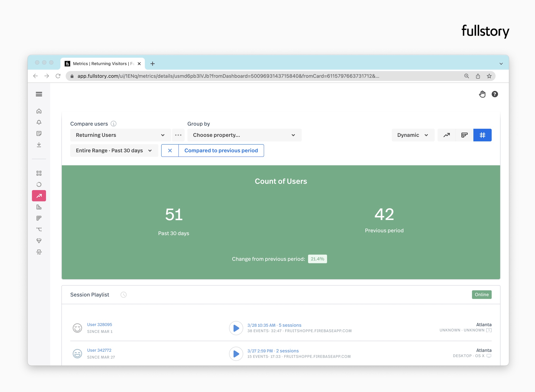Open the three-dots segment options
Image resolution: width=535 pixels, height=392 pixels.
click(178, 135)
